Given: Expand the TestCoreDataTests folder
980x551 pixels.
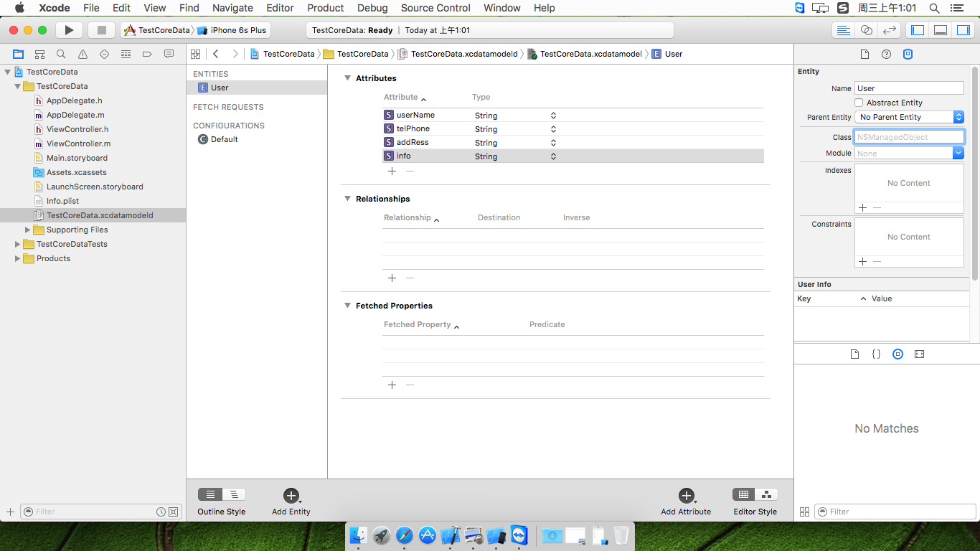Looking at the screenshot, I should click(x=17, y=244).
